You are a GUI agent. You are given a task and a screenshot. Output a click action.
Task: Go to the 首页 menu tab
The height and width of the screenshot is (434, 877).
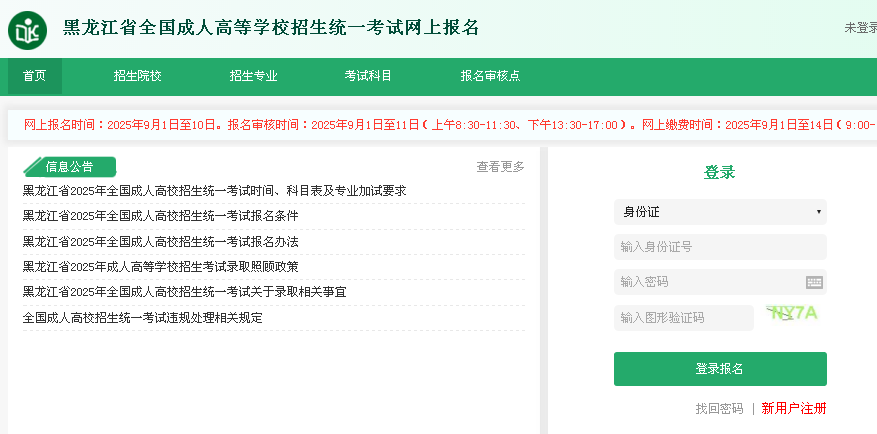pyautogui.click(x=35, y=76)
